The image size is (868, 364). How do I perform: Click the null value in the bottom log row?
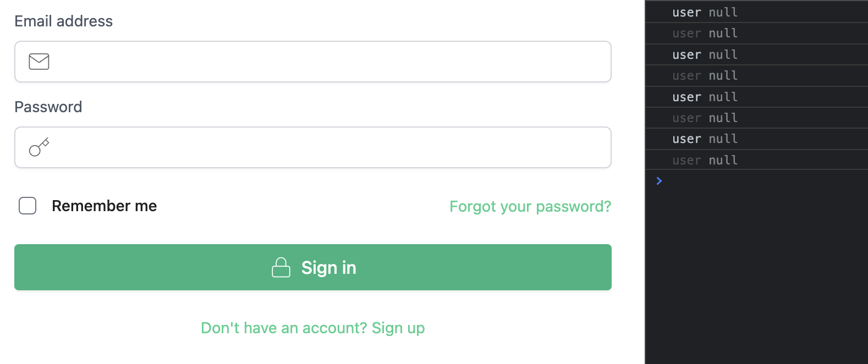click(x=723, y=160)
